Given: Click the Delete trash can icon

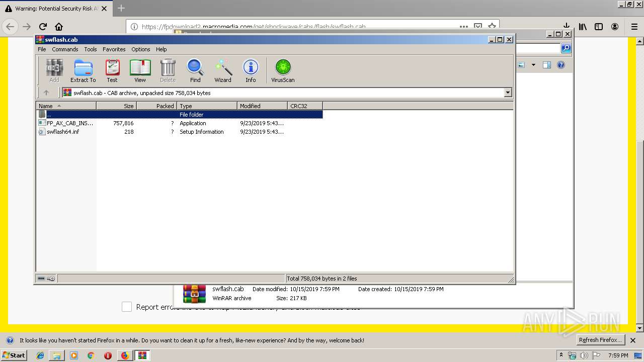Looking at the screenshot, I should 168,70.
